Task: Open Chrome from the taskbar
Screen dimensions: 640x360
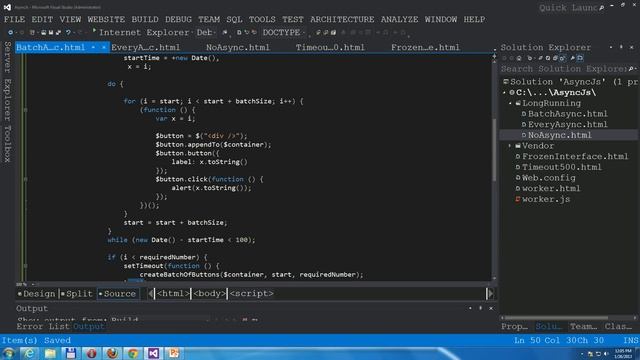Action: tap(133, 353)
